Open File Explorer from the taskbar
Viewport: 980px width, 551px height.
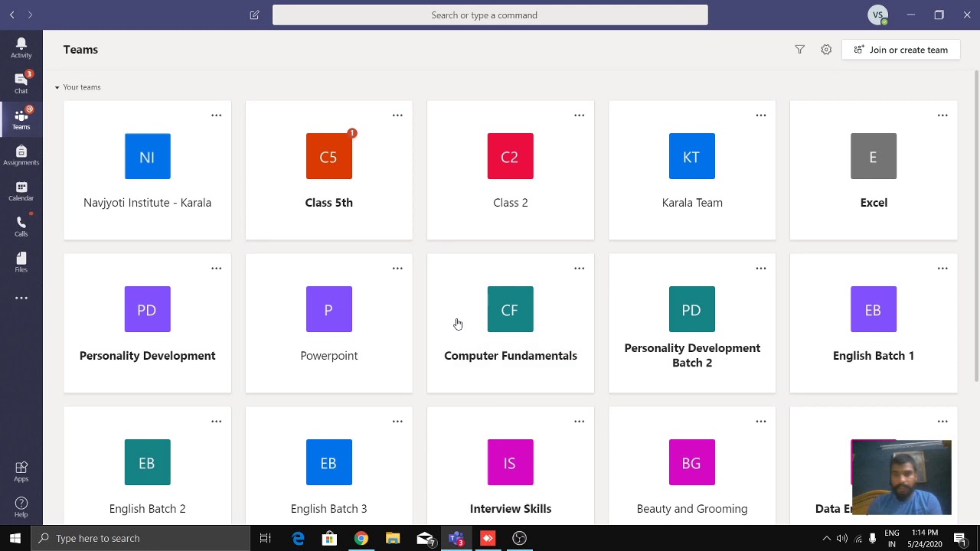coord(393,538)
